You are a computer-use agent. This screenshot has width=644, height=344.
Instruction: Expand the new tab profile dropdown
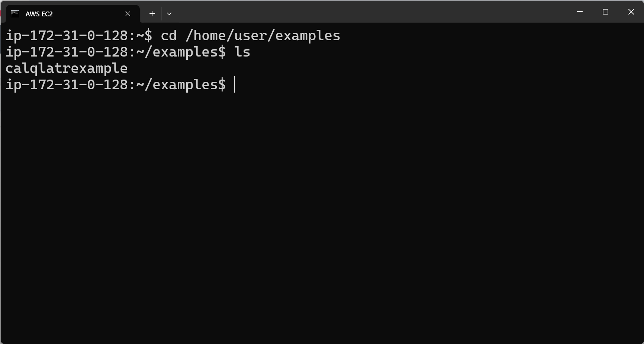[169, 14]
